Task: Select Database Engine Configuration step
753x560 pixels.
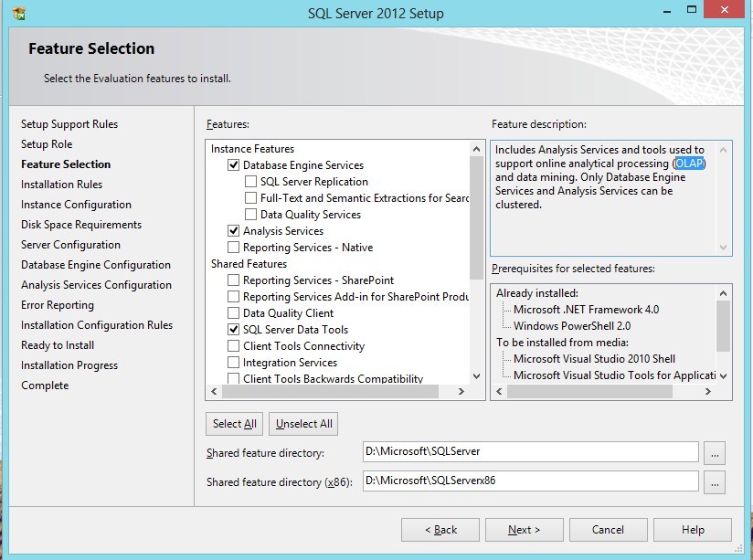Action: 96,265
